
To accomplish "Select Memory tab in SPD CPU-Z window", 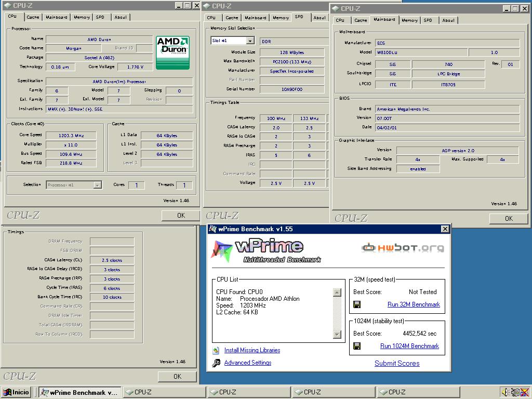I will coord(281,18).
